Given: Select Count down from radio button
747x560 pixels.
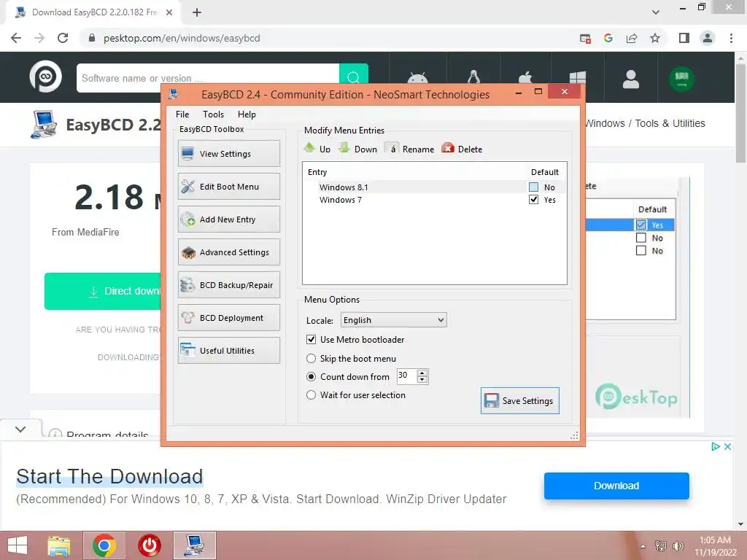Looking at the screenshot, I should pyautogui.click(x=311, y=377).
